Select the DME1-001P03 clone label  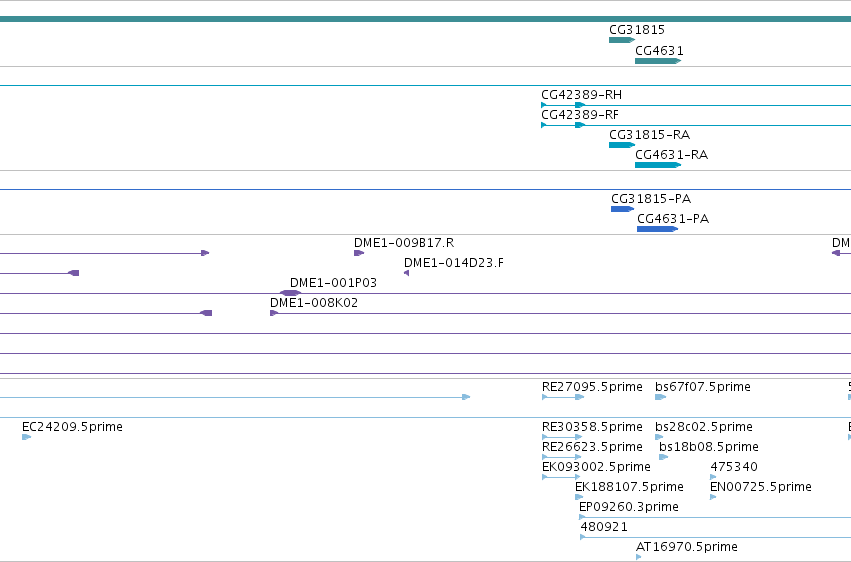333,283
